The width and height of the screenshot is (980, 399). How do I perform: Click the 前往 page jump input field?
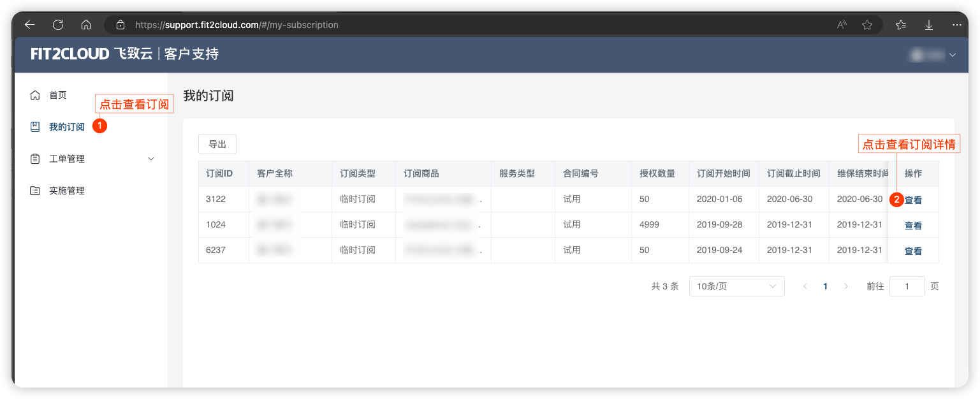click(907, 286)
